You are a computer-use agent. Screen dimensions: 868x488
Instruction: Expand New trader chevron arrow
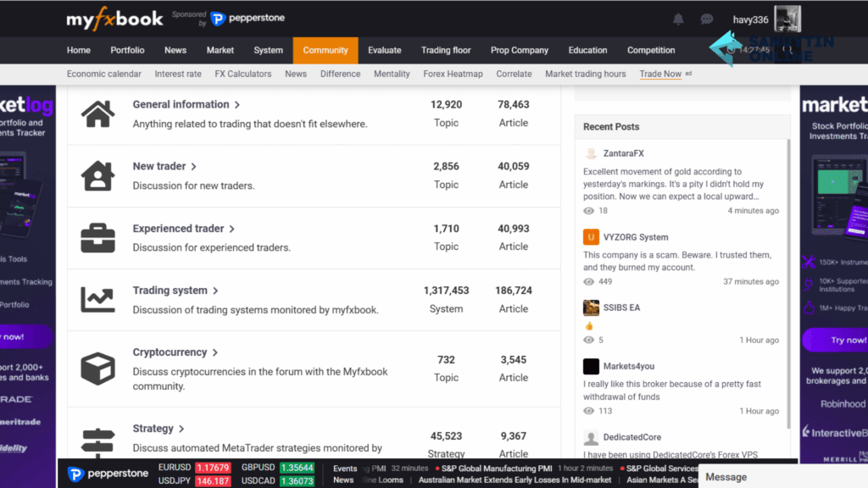click(193, 167)
